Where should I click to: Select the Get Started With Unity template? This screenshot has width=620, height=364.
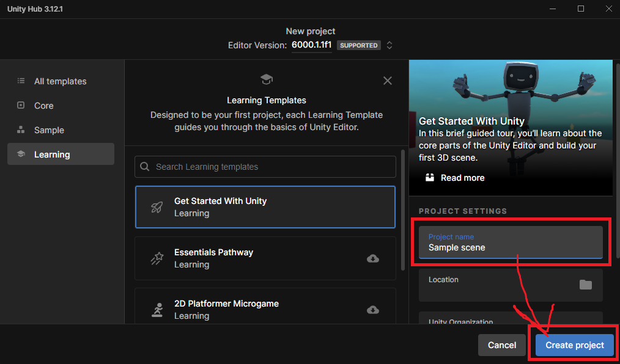click(265, 207)
